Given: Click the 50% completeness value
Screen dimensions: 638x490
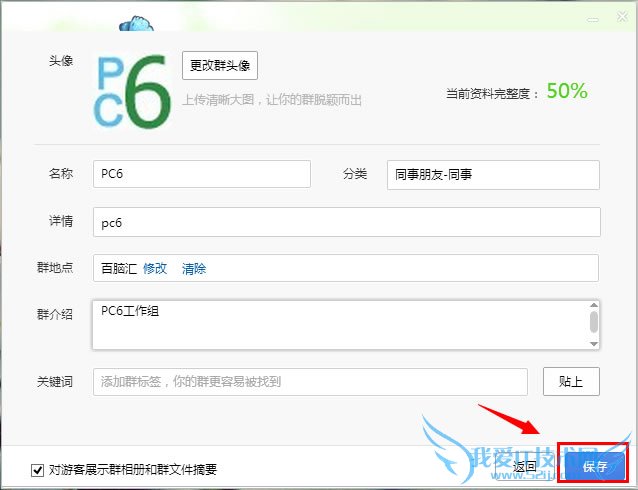Looking at the screenshot, I should (567, 90).
